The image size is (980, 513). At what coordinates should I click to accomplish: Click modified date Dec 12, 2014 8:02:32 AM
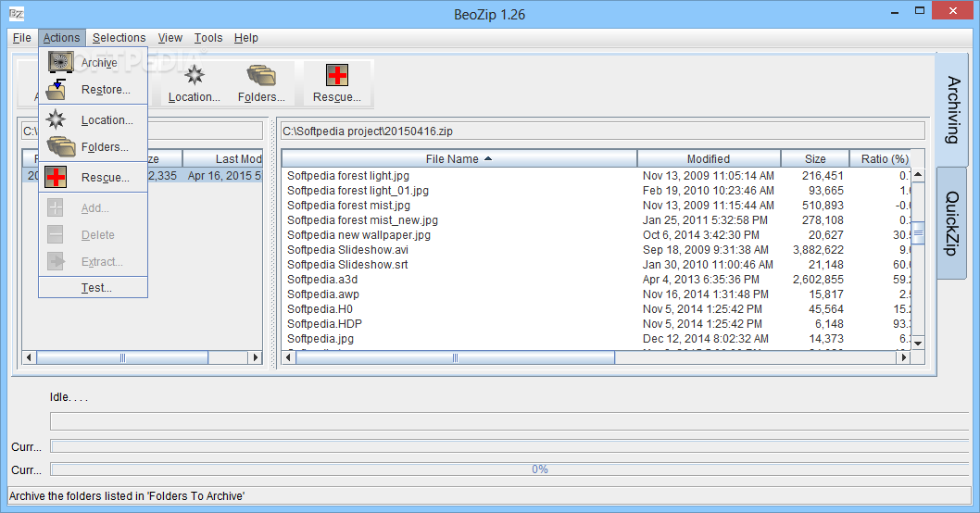(706, 339)
